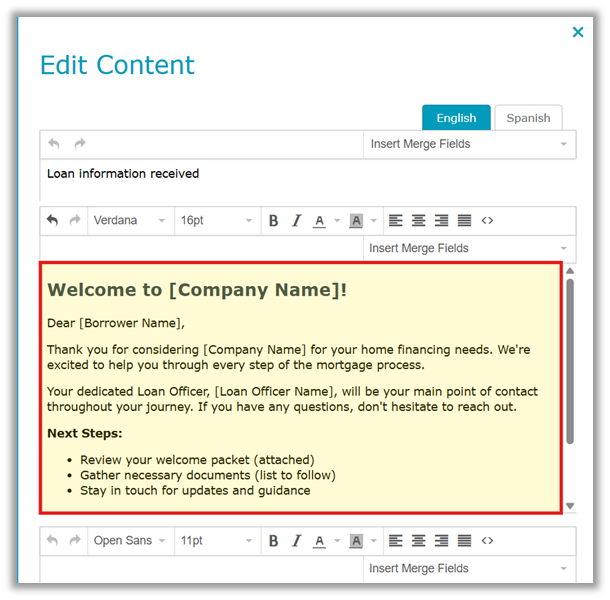The width and height of the screenshot is (610, 600).
Task: Toggle bold in the Verdana editor toolbar
Action: [273, 221]
